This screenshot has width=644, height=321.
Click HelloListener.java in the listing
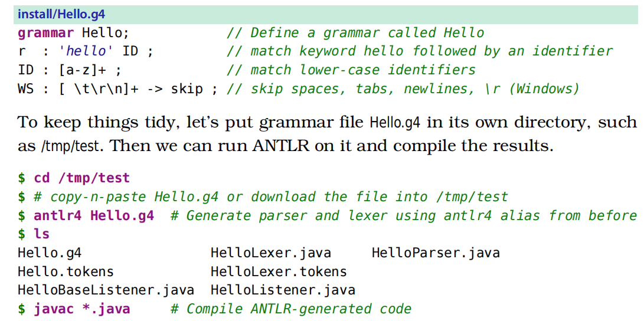tap(283, 291)
